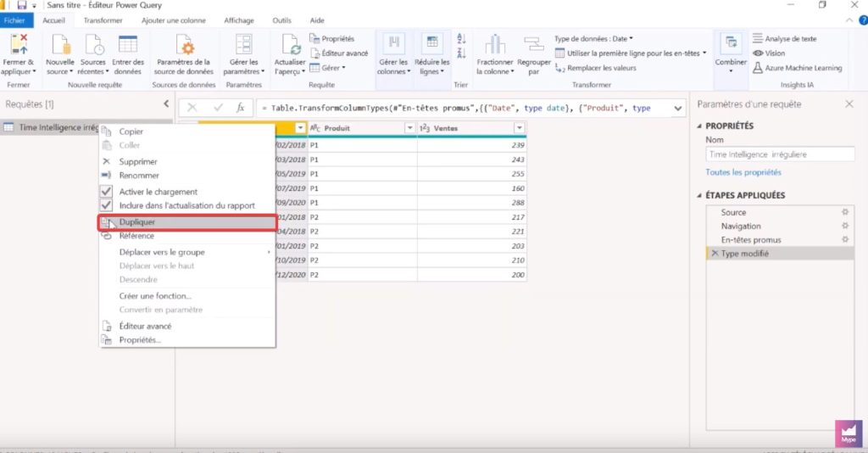Click gear icon for En-têtes promus step
The width and height of the screenshot is (868, 453).
coord(845,240)
